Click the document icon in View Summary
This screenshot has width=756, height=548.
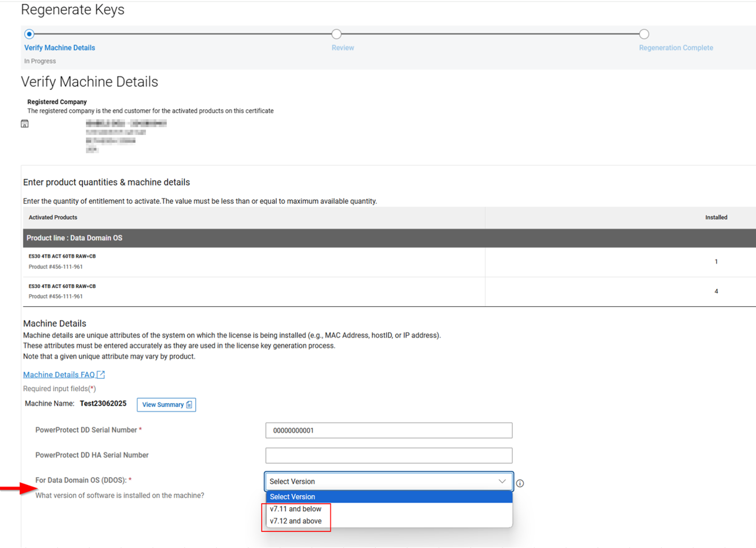pos(189,404)
